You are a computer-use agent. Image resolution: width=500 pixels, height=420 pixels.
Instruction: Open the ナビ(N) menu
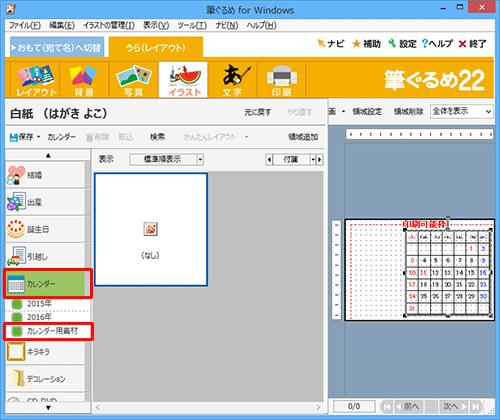[x=227, y=25]
